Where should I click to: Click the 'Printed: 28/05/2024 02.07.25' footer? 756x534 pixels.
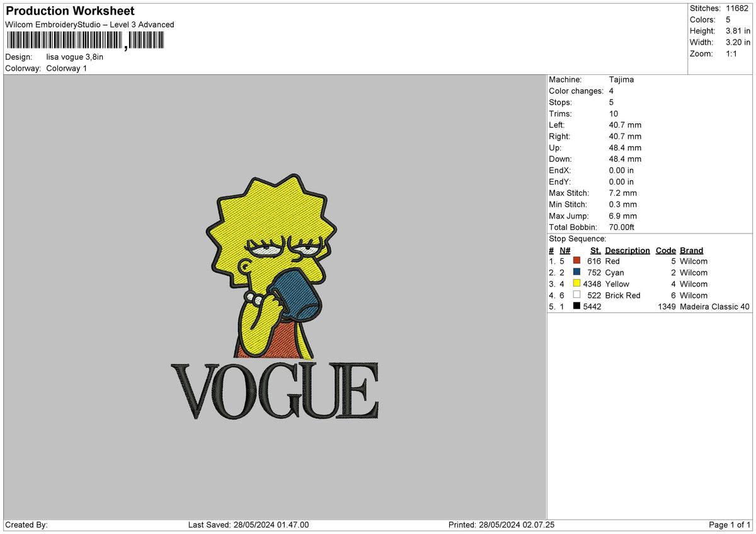[501, 525]
